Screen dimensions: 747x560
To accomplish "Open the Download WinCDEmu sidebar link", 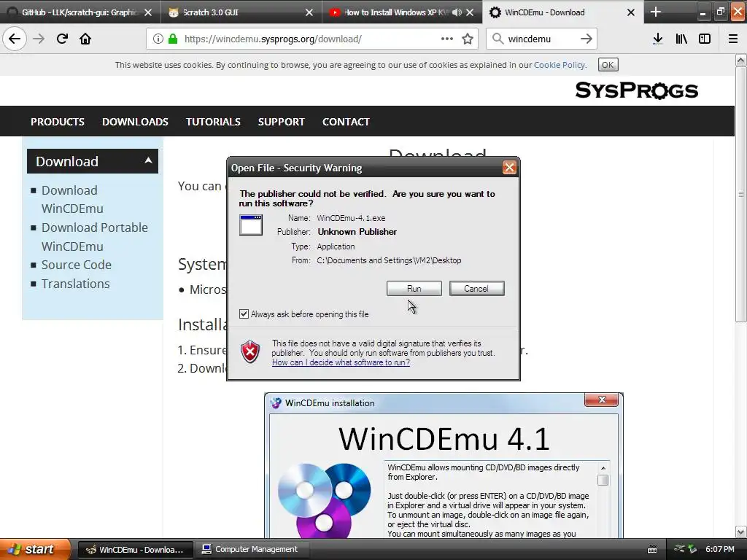I will point(72,200).
